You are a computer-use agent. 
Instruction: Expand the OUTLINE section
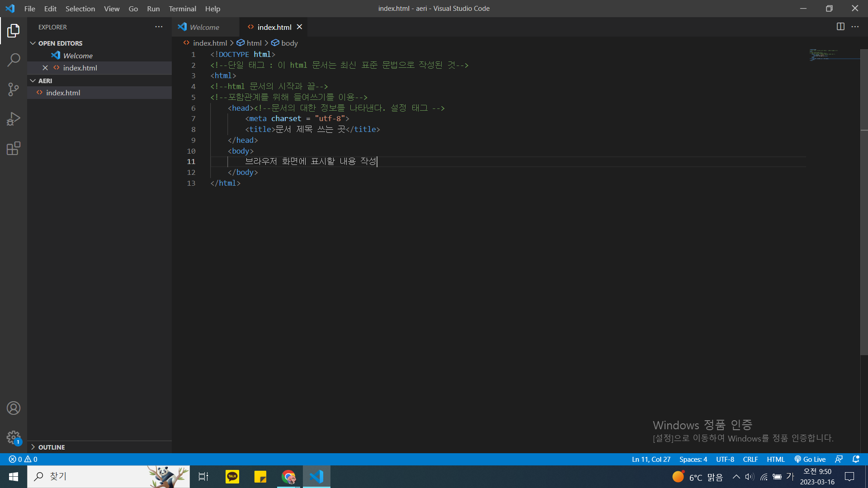[52, 447]
